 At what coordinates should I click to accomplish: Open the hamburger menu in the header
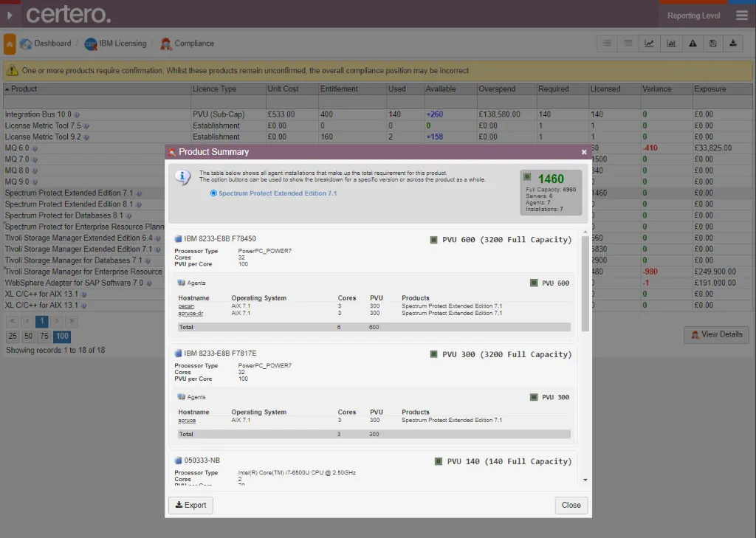point(742,15)
